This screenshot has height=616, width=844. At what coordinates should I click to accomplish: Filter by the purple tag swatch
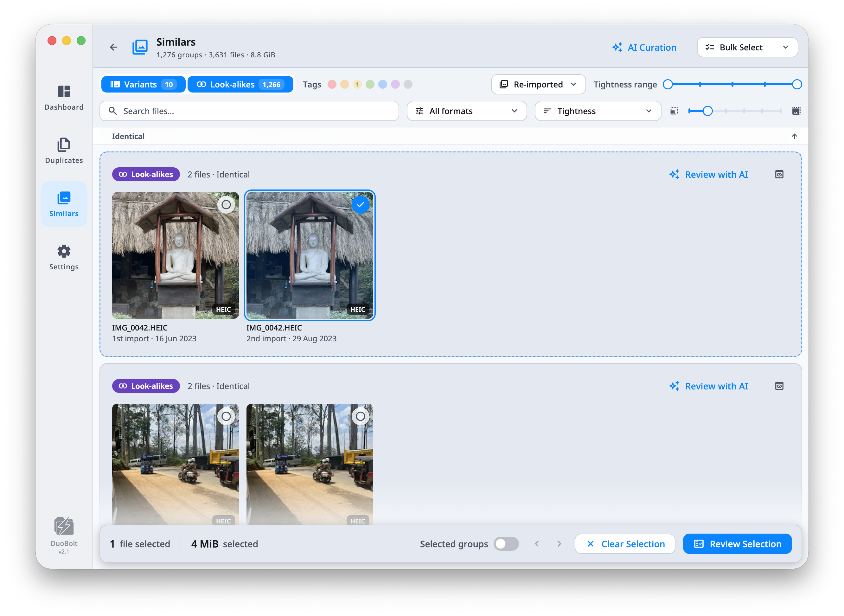[x=395, y=84]
